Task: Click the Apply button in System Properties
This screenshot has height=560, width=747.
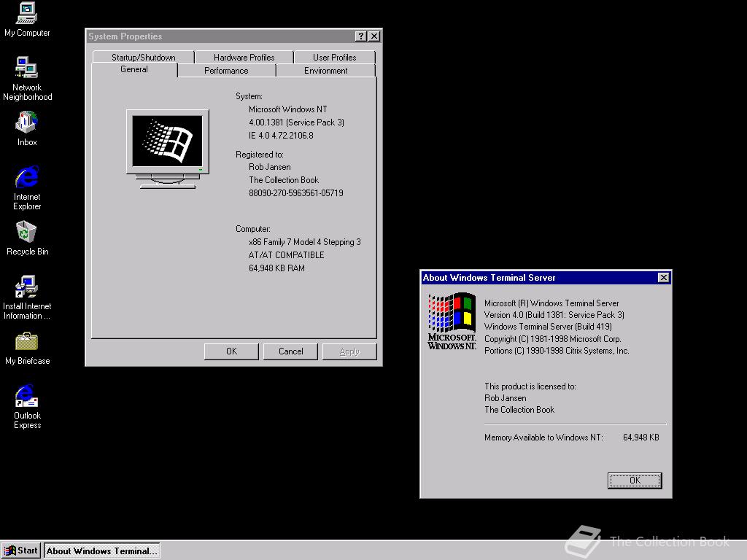Action: tap(349, 351)
